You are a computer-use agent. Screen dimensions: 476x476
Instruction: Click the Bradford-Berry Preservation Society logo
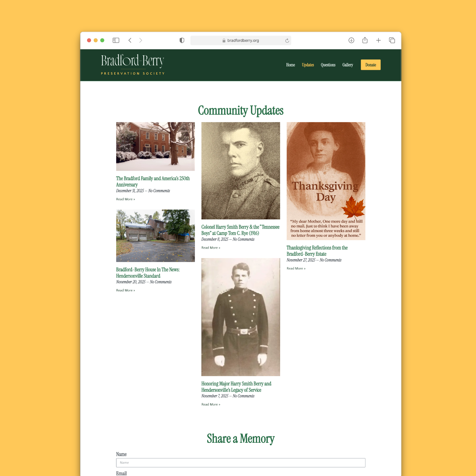tap(133, 64)
